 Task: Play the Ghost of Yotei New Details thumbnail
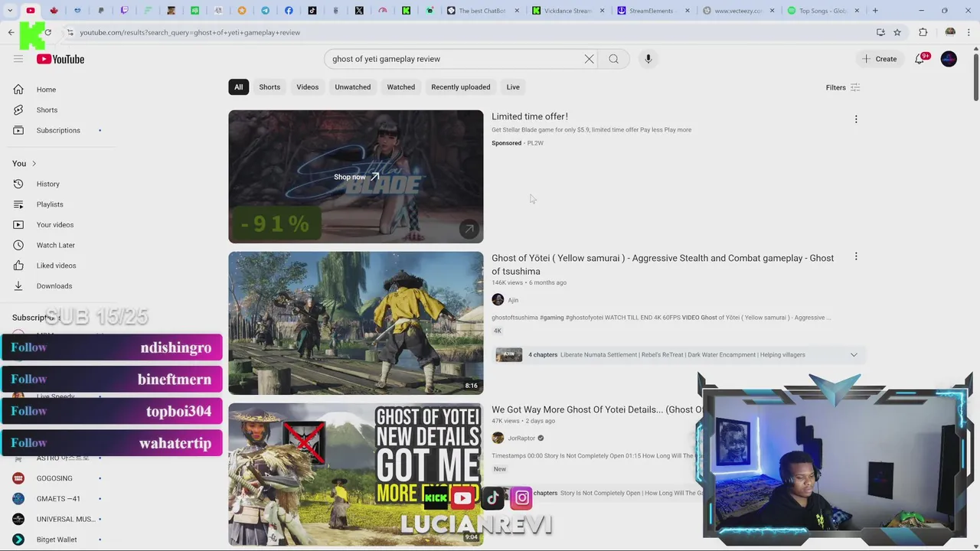click(x=355, y=474)
